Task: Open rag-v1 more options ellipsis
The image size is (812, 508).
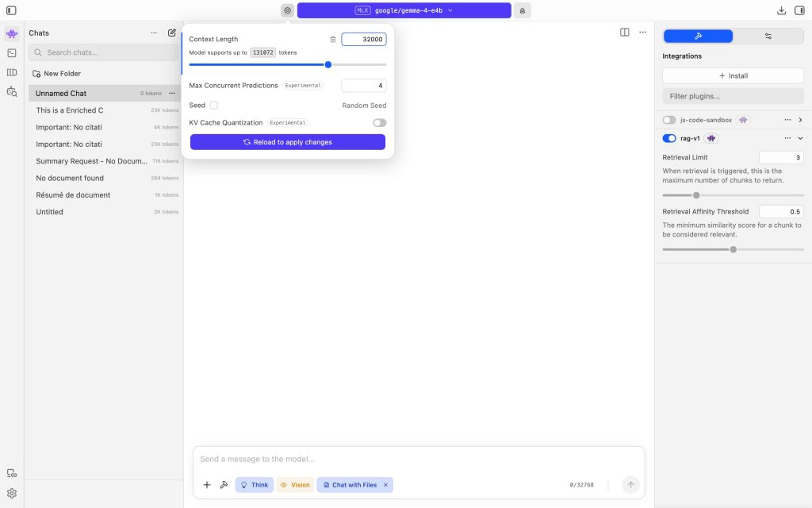Action: [787, 138]
